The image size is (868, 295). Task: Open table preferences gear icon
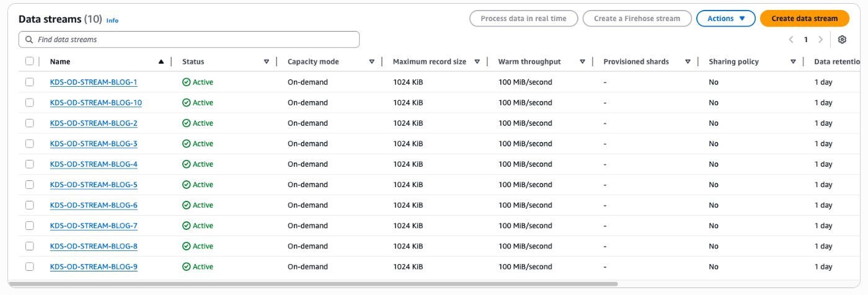tap(841, 40)
